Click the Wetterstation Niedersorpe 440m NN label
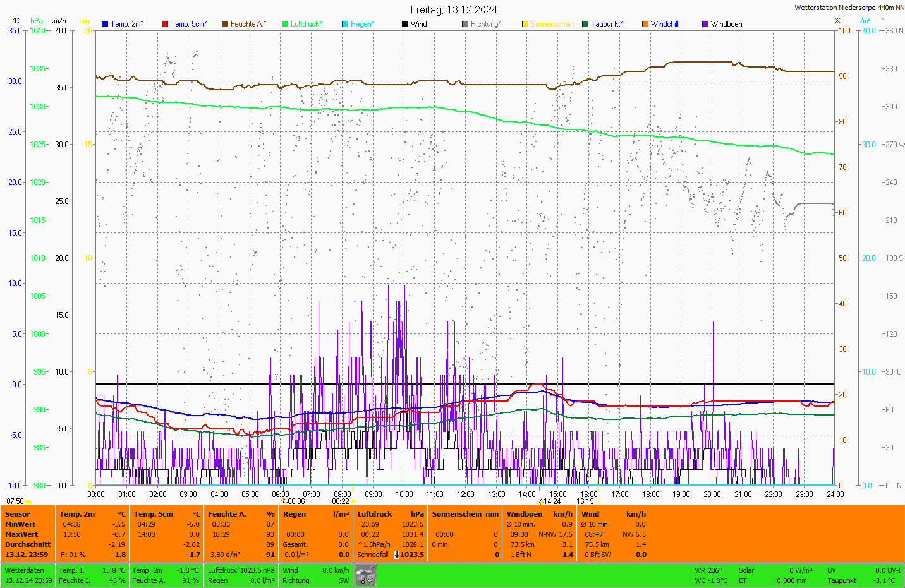The width and height of the screenshot is (905, 588). (849, 8)
